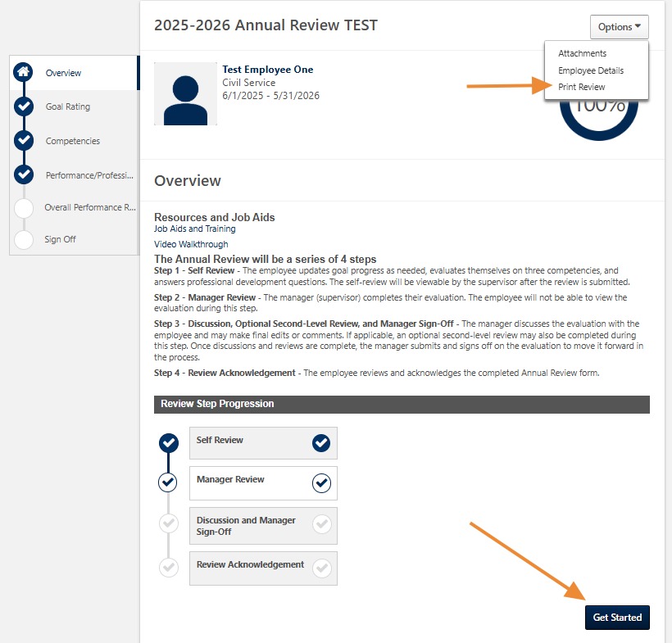Viewport: 672px width, 643px height.
Task: Click the Discussion and Manager Sign-Off step box
Action: pyautogui.click(x=263, y=526)
